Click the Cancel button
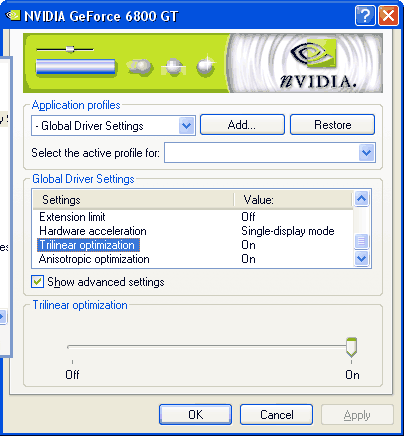This screenshot has width=404, height=436. click(x=276, y=415)
